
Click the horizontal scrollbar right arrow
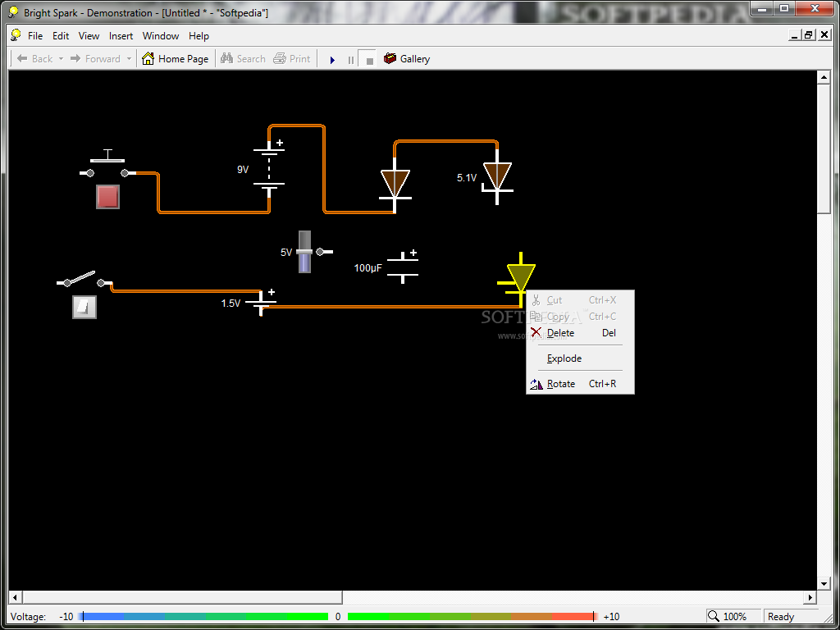click(810, 597)
